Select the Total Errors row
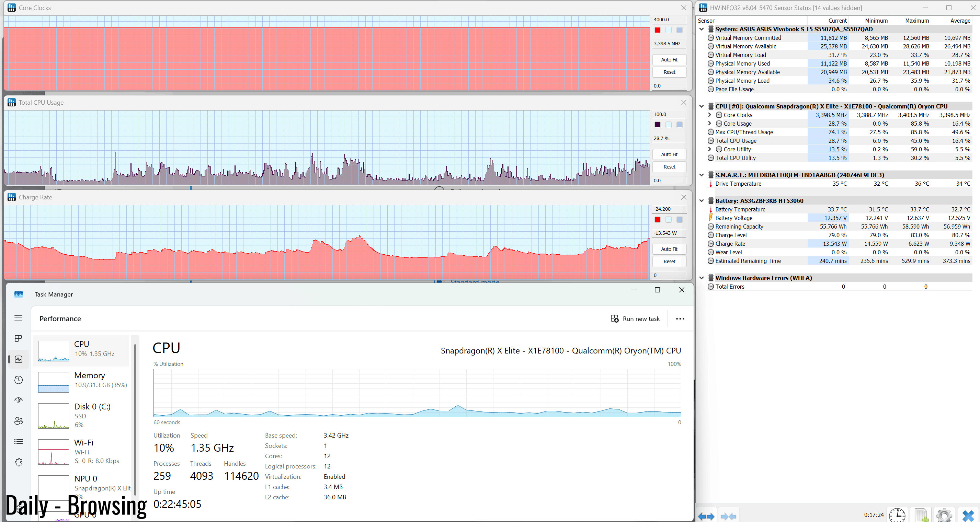Screen dimensions: 980x522 839,287
